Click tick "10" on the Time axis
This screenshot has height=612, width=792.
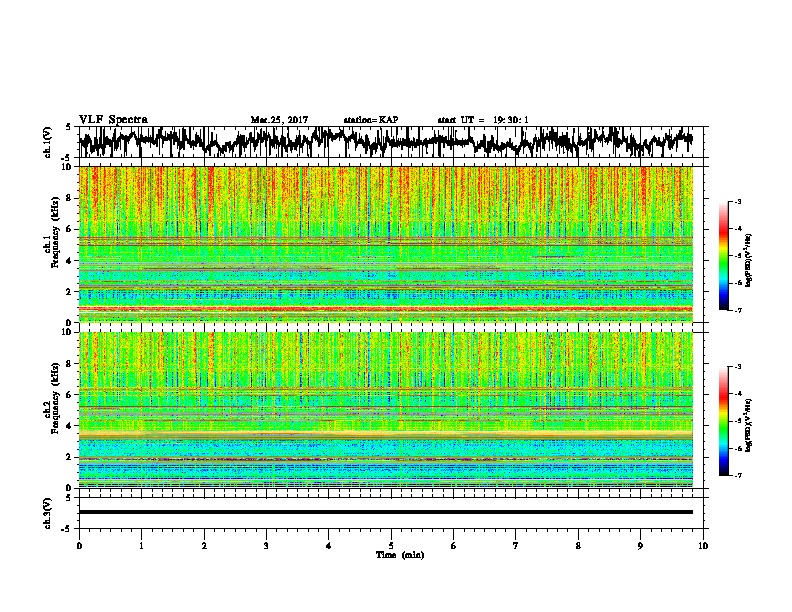[x=703, y=546]
